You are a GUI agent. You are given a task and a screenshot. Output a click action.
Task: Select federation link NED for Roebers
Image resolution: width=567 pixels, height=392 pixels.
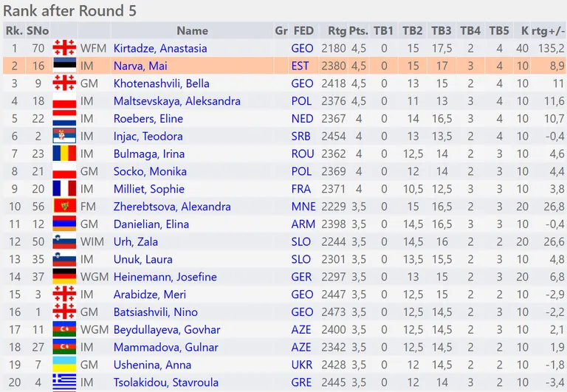coord(302,119)
